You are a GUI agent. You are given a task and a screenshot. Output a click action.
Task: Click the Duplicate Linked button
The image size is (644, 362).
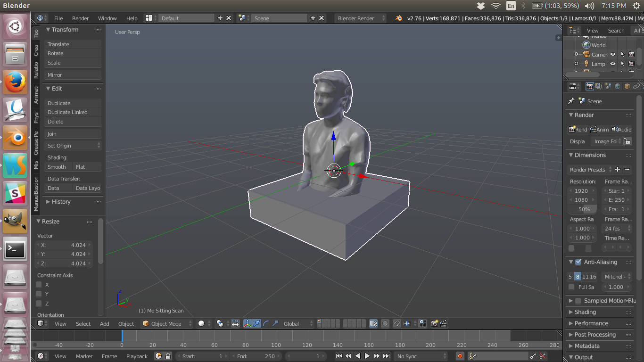pos(73,112)
